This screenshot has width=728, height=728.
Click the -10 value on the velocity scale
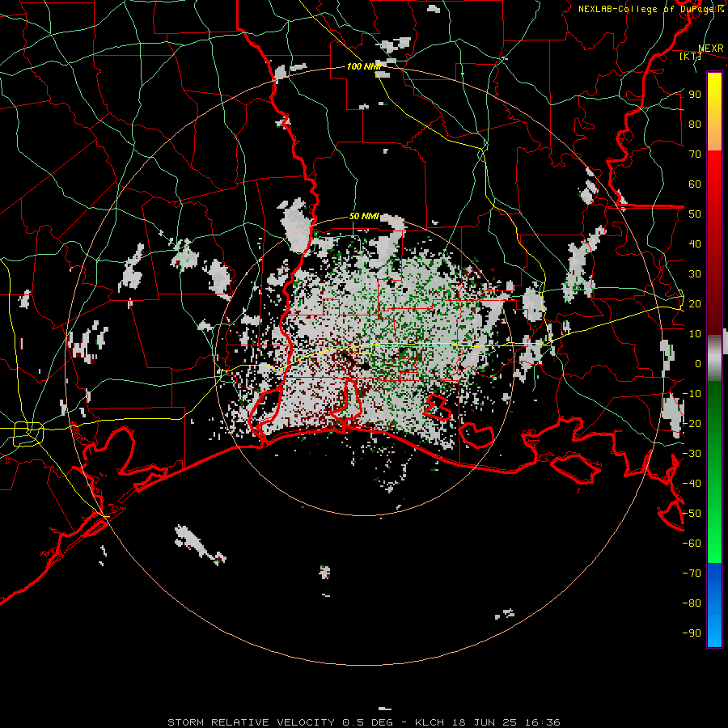pos(692,394)
